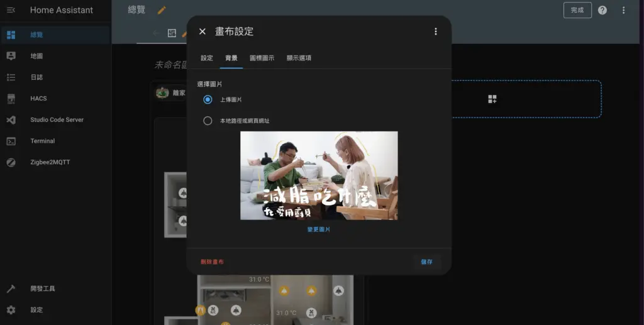Click 離家 person badge avatar
This screenshot has width=644, height=325.
[x=163, y=93]
